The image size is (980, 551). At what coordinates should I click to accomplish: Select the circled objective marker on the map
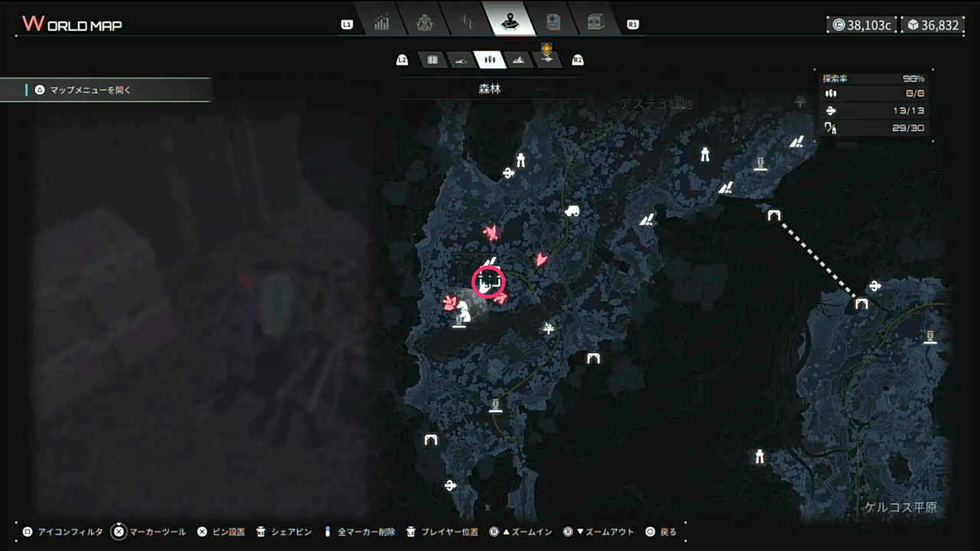pyautogui.click(x=489, y=281)
